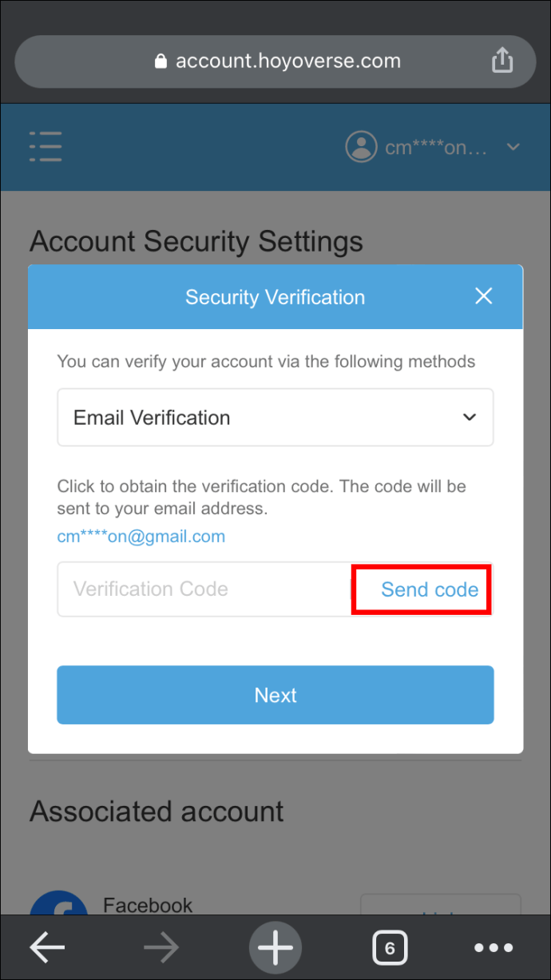The width and height of the screenshot is (551, 980).
Task: Tap the cm****on@gmail.com email address
Action: click(x=141, y=537)
